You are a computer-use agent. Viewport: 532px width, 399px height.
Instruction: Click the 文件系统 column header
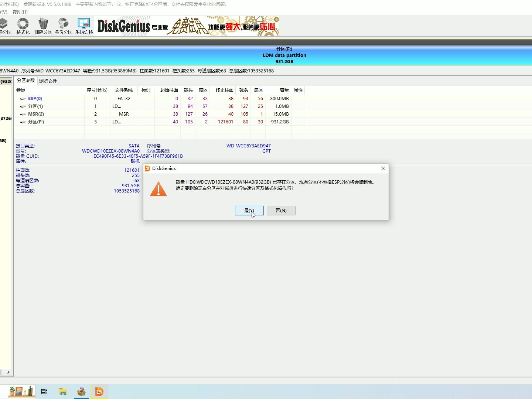coord(124,90)
